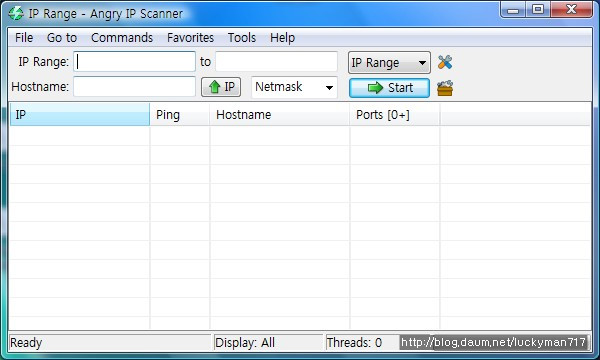Open the Tools menu
The width and height of the screenshot is (600, 360).
point(241,37)
